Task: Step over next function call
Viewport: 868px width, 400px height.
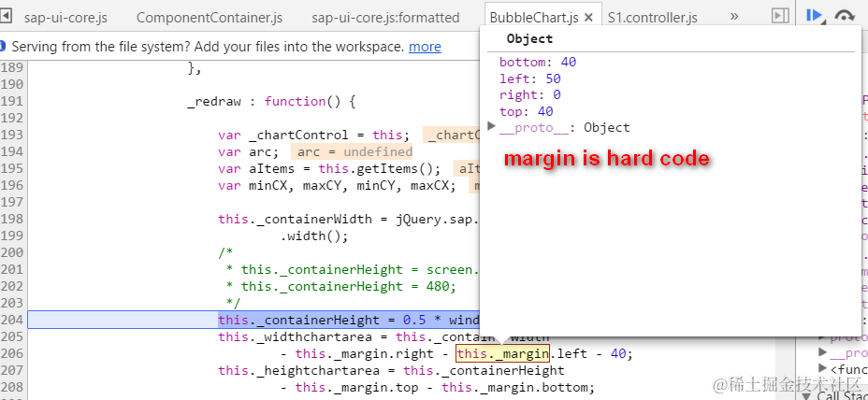Action: click(x=844, y=17)
